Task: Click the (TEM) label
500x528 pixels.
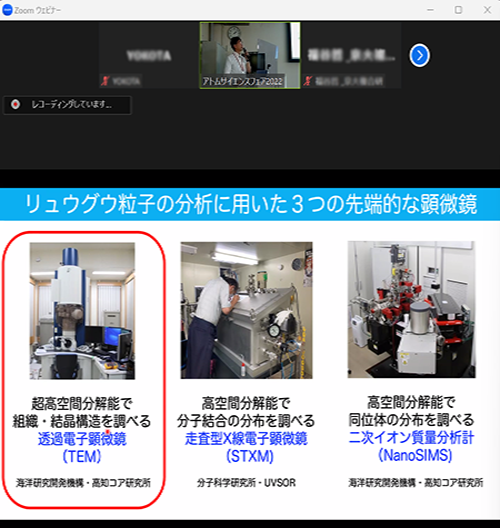Action: 82,457
